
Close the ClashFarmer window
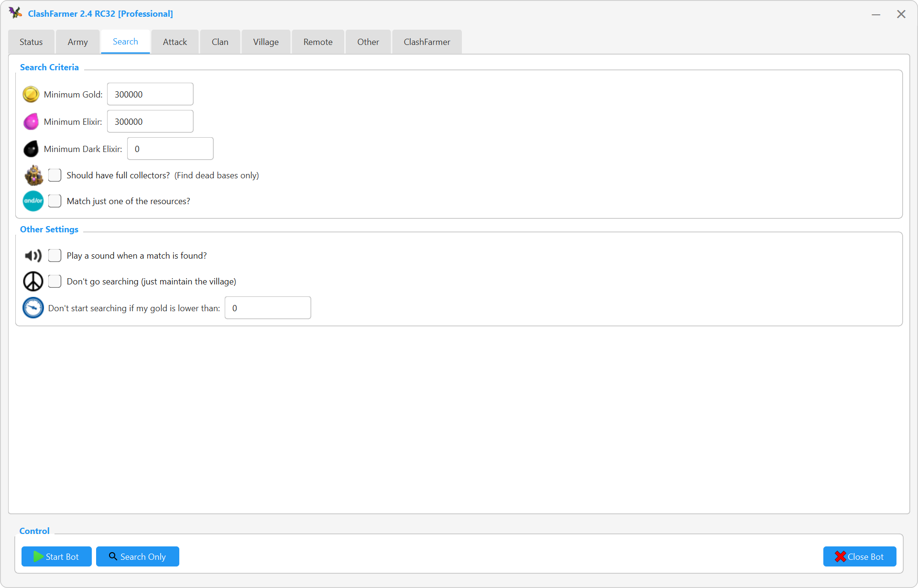click(901, 14)
